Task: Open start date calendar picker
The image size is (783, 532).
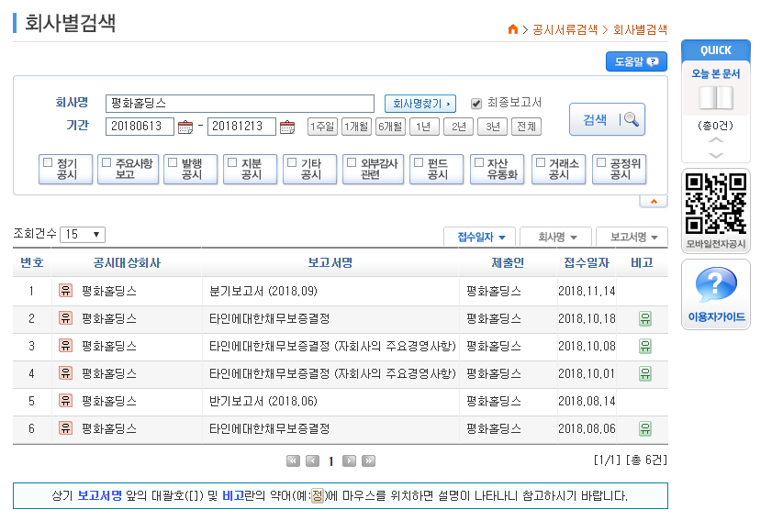Action: pos(185,127)
